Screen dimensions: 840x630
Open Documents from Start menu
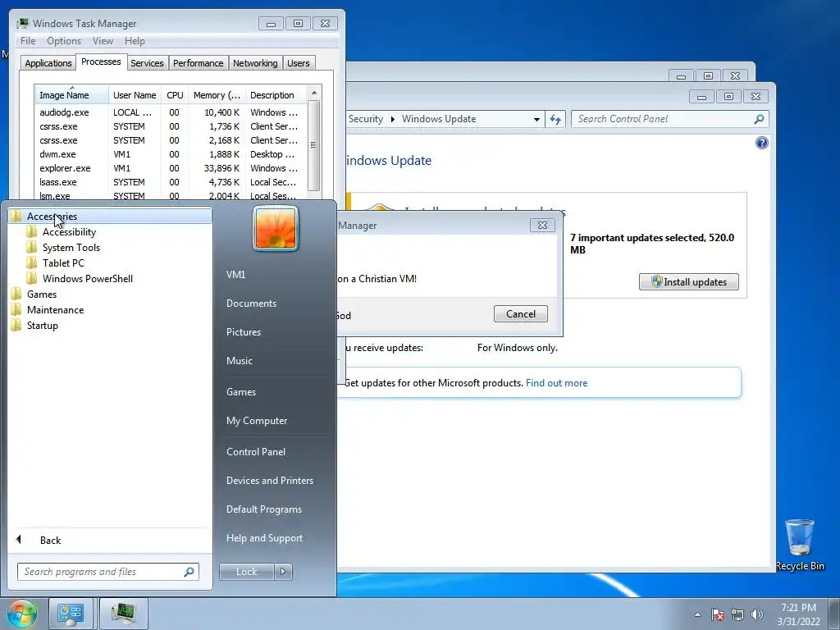[251, 304]
